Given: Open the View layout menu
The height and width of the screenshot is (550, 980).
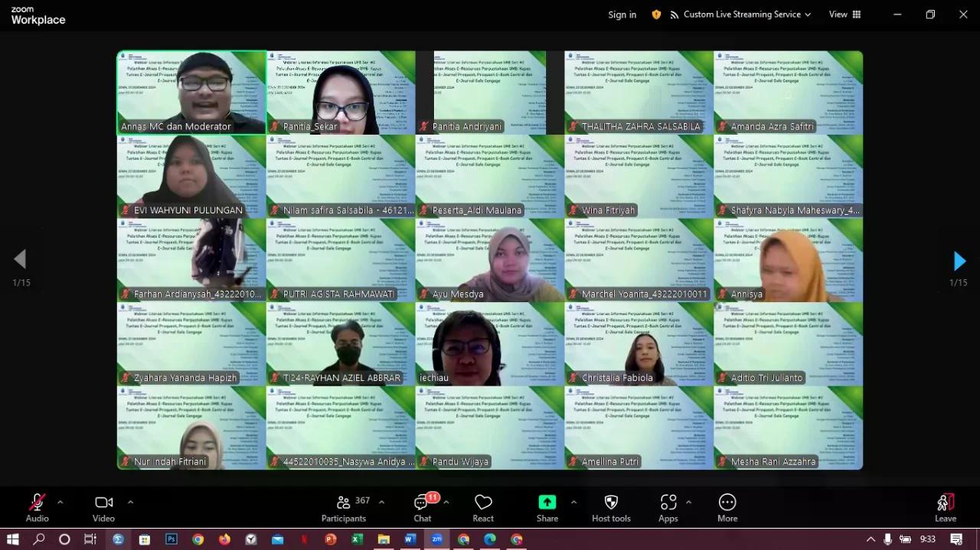Looking at the screenshot, I should 844,15.
